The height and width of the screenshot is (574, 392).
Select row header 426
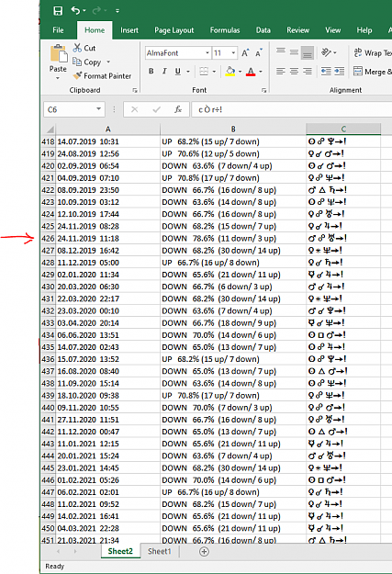pos(48,238)
